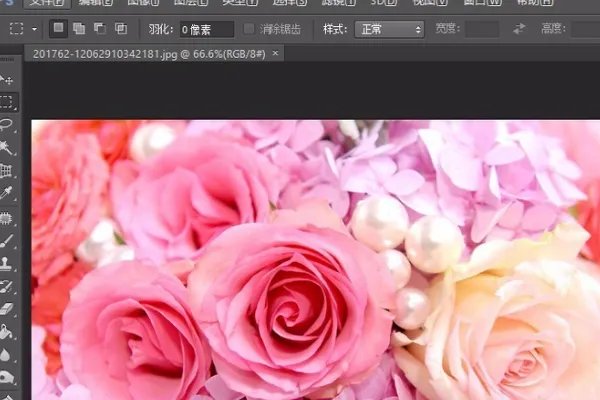The width and height of the screenshot is (600, 400).
Task: Select the Eraser tool
Action: [x=7, y=309]
